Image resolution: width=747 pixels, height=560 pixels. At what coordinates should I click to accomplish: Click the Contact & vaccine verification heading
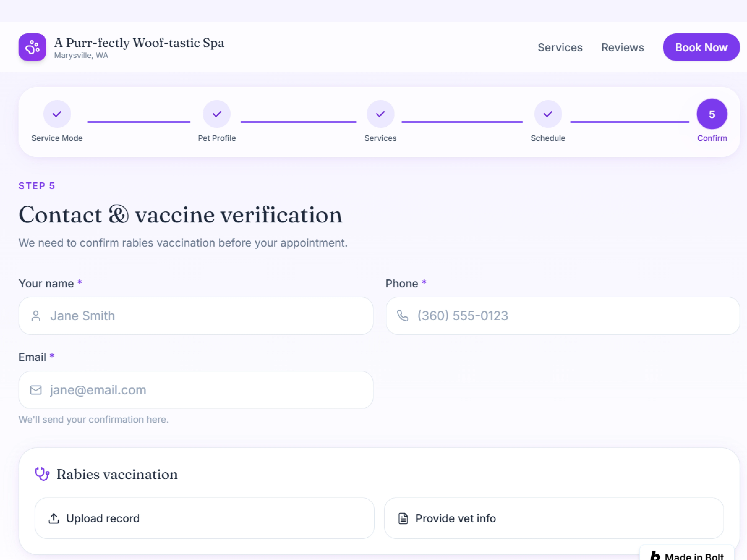click(x=181, y=215)
